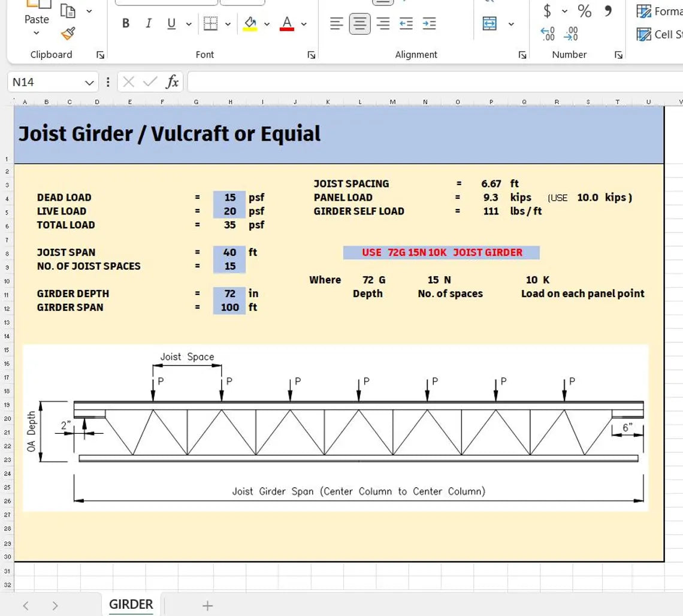Add a new sheet with plus button
Image resolution: width=683 pixels, height=616 pixels.
click(x=208, y=606)
